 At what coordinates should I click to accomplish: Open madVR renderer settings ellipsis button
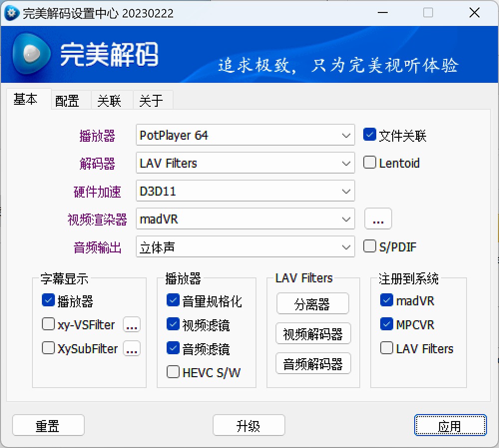click(378, 219)
